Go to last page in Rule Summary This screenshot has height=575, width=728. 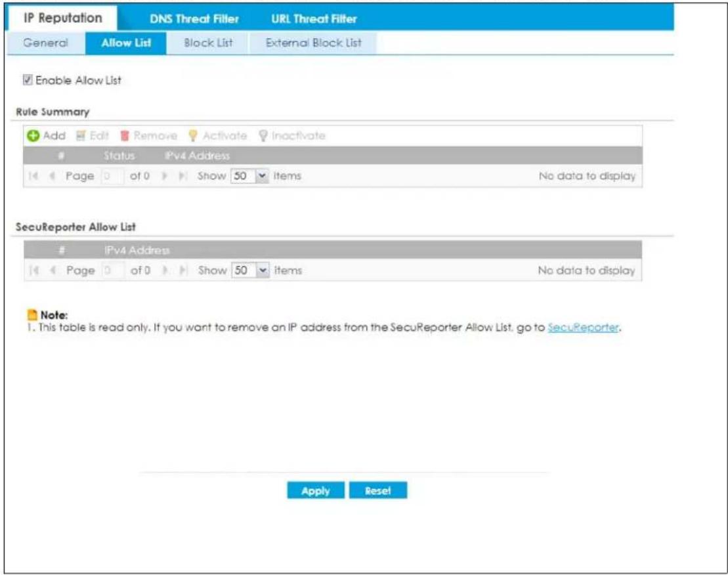[183, 176]
